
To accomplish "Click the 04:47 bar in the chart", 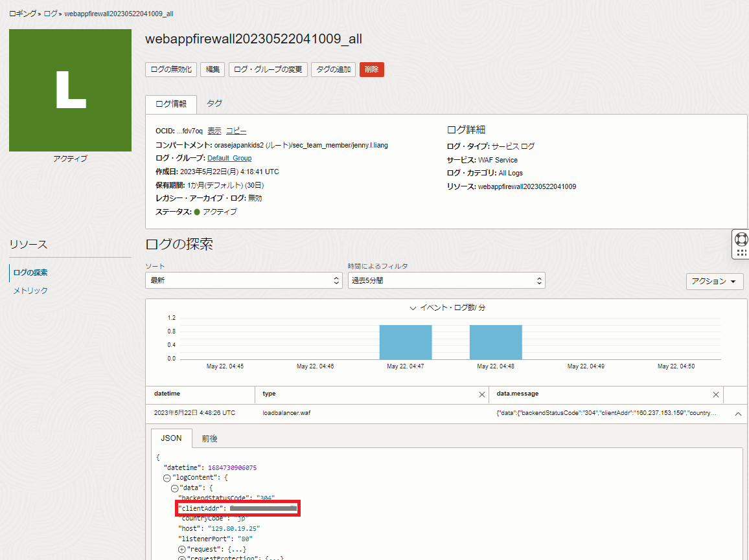I will (405, 342).
